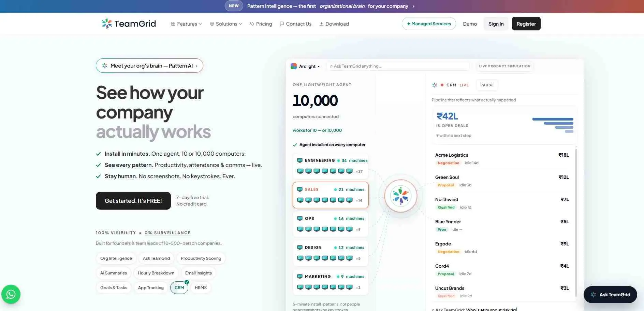Click the Register button
Viewport: 644px width, 311px height.
point(526,24)
